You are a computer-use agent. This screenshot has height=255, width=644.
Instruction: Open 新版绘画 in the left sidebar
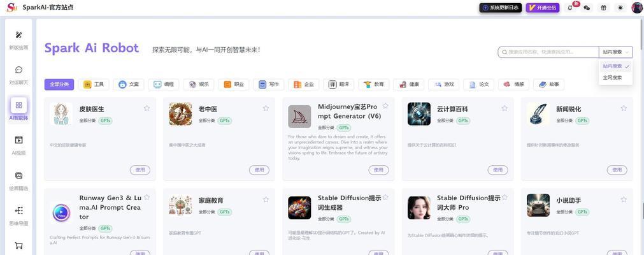tap(18, 40)
